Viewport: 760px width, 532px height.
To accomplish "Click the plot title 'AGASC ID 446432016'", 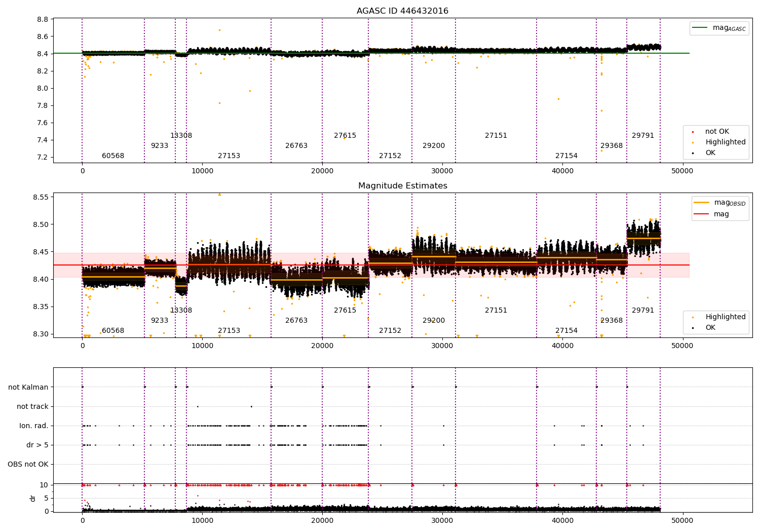I will tap(402, 11).
